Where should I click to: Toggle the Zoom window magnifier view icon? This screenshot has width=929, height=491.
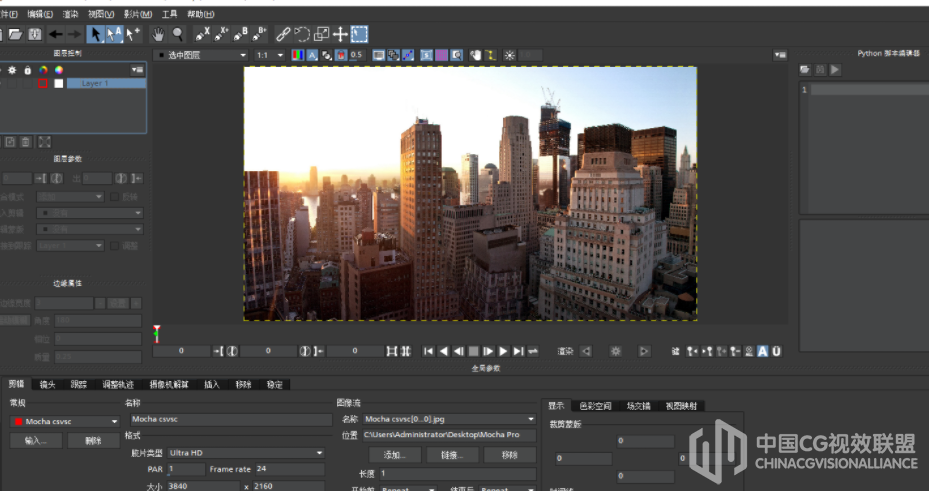click(x=456, y=55)
